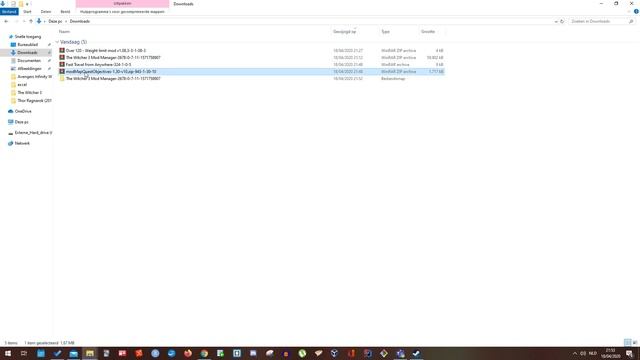
Task: Select Fast Travel from Anywhere archive
Action: (x=251, y=64)
